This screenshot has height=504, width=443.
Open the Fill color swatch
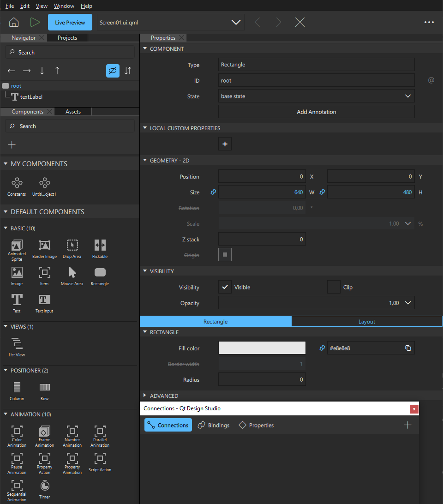pyautogui.click(x=262, y=348)
